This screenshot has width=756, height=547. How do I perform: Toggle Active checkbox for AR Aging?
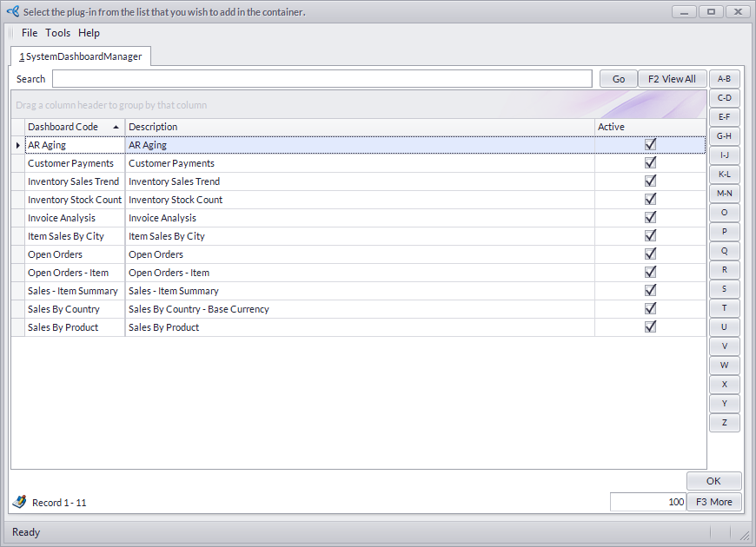650,145
